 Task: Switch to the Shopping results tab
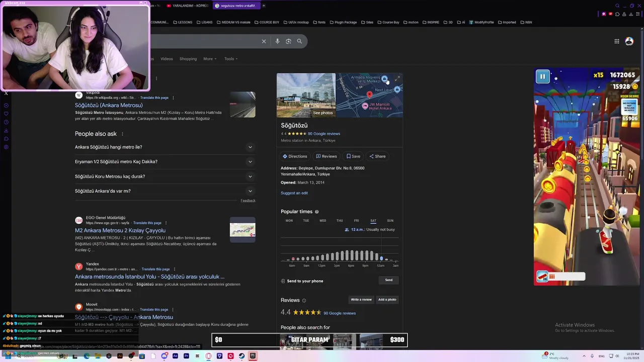[188, 59]
